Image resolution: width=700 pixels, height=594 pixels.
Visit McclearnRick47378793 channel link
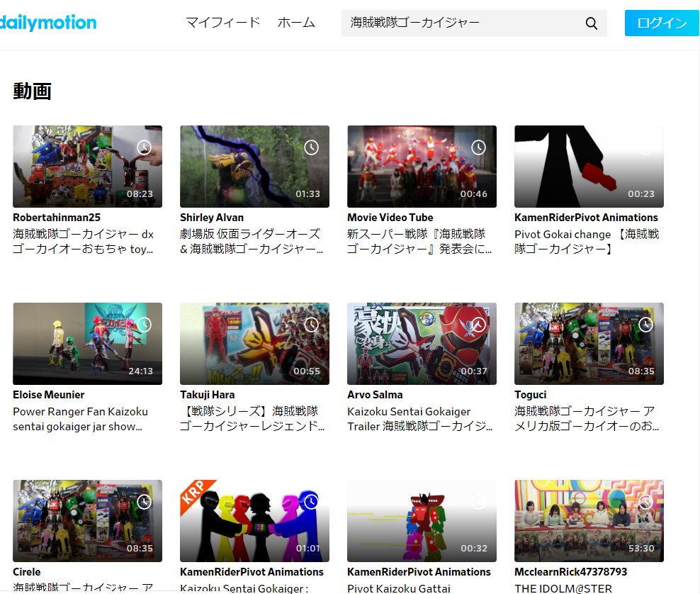(x=570, y=572)
